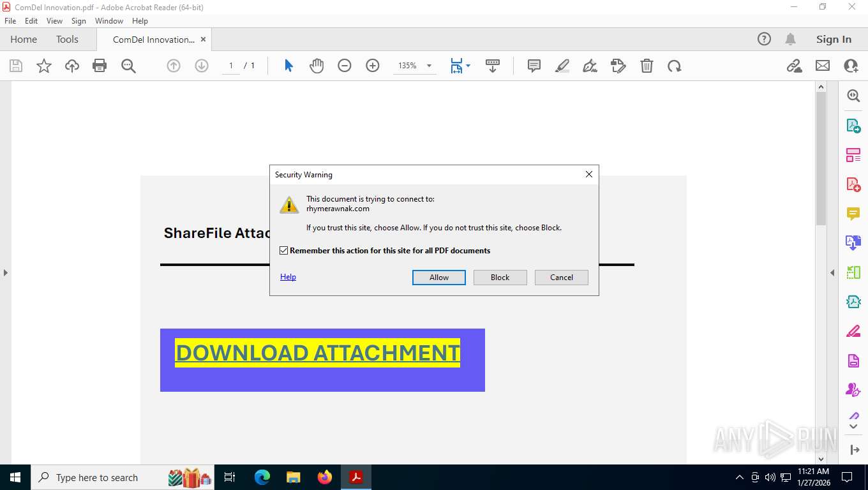Image resolution: width=868 pixels, height=490 pixels.
Task: Open the Edit menu
Action: [31, 21]
